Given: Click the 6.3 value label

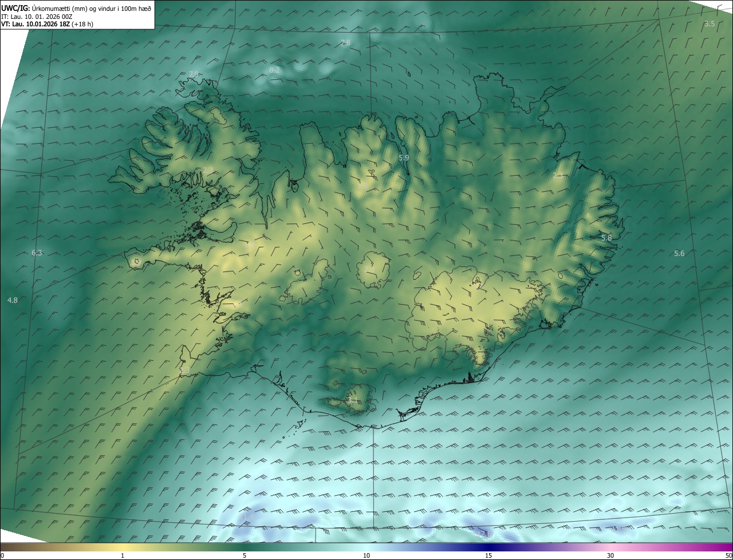Looking at the screenshot, I should [37, 253].
